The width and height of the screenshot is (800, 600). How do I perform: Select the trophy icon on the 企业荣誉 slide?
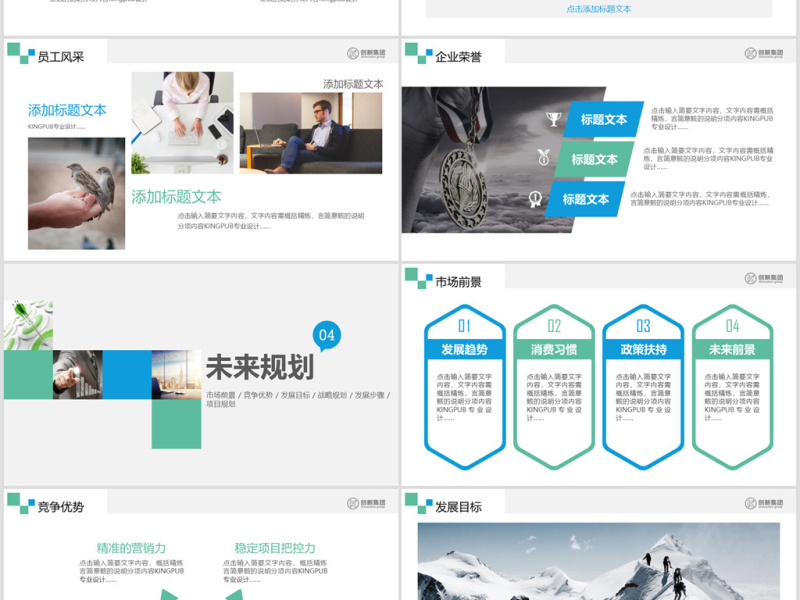click(x=552, y=118)
